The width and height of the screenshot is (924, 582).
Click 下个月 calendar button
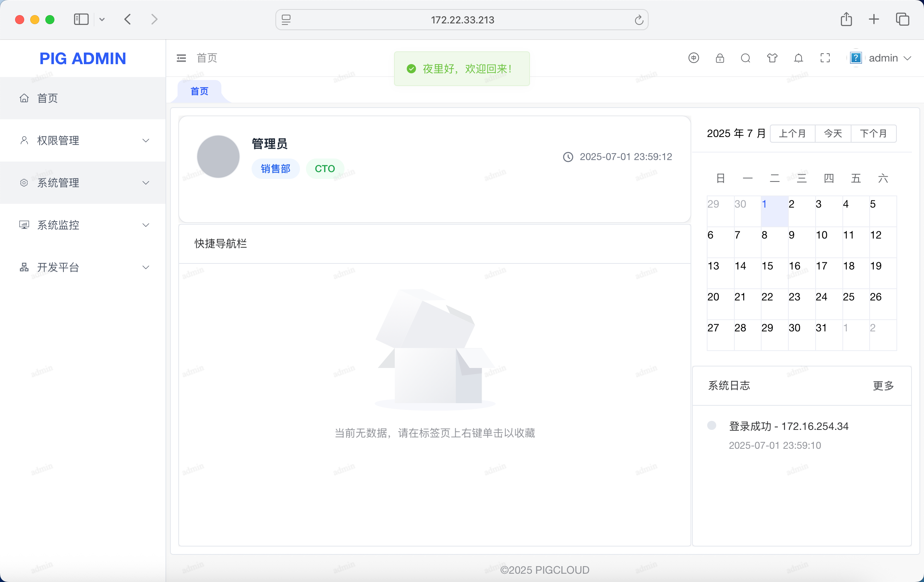[x=873, y=134]
